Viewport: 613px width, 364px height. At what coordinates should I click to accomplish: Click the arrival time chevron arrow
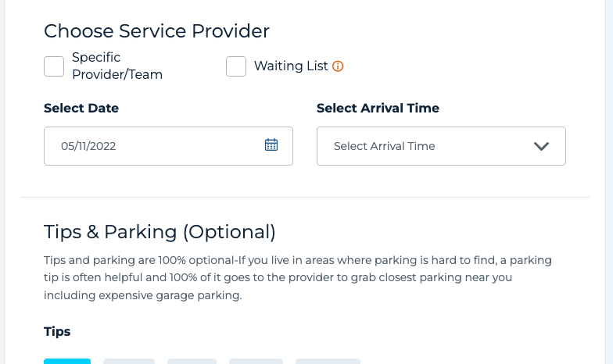[x=541, y=146]
